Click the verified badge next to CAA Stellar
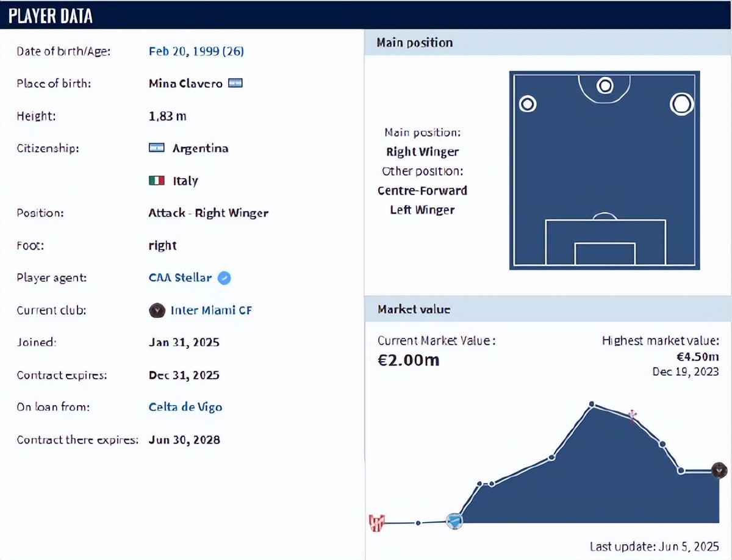732x560 pixels. [224, 278]
